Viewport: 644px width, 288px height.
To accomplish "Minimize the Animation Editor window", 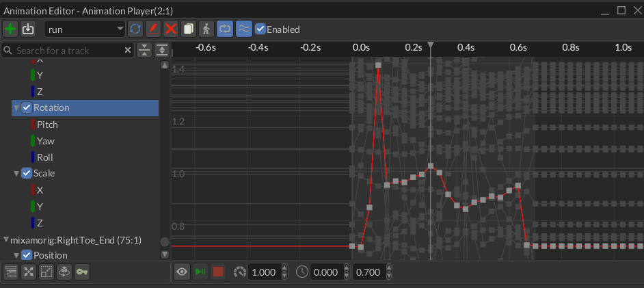I will coord(604,11).
